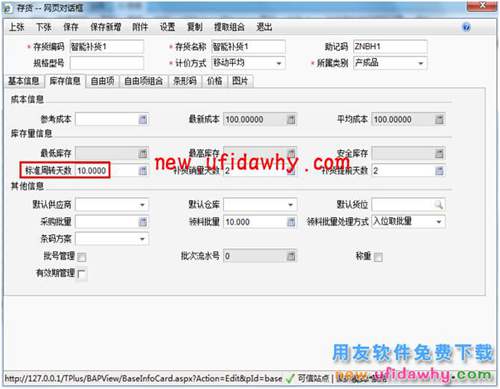This screenshot has height=389, width=500.
Task: Click calculator icon in 最低库存 field
Action: coord(143,154)
